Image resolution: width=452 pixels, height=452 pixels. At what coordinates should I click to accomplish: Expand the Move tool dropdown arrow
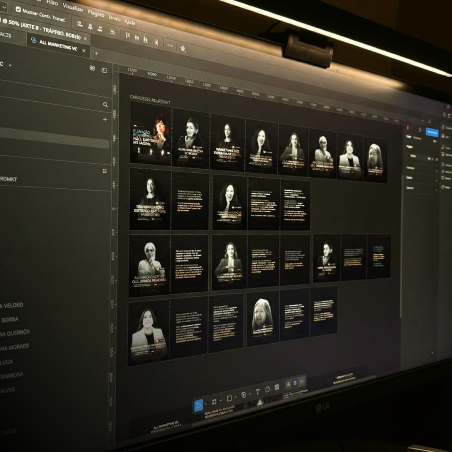click(206, 404)
